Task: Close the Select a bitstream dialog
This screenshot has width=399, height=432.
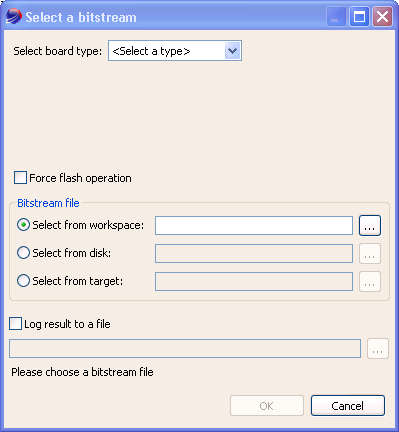Action: click(382, 17)
